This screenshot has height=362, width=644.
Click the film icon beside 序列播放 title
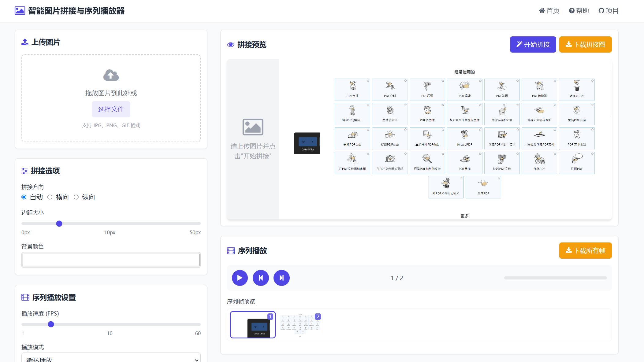pyautogui.click(x=231, y=251)
